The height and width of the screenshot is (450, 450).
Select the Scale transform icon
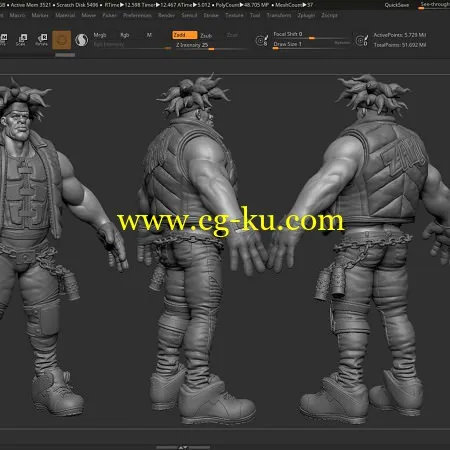pos(22,40)
